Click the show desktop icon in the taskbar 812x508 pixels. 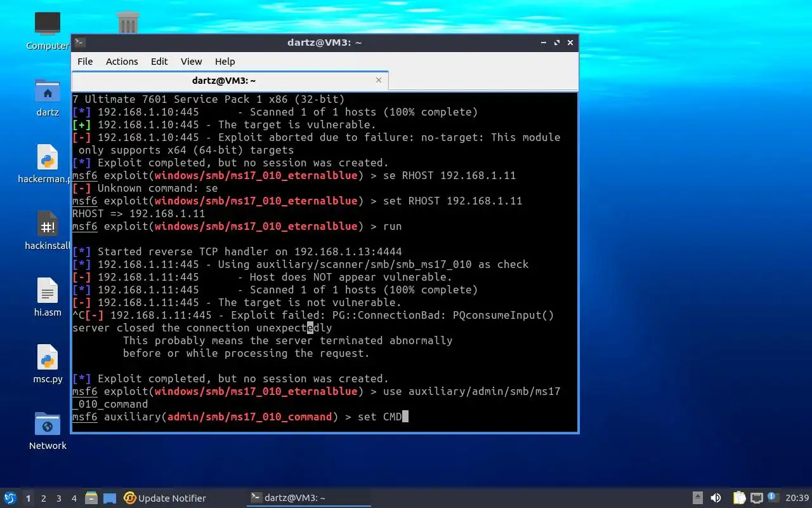[x=110, y=498]
